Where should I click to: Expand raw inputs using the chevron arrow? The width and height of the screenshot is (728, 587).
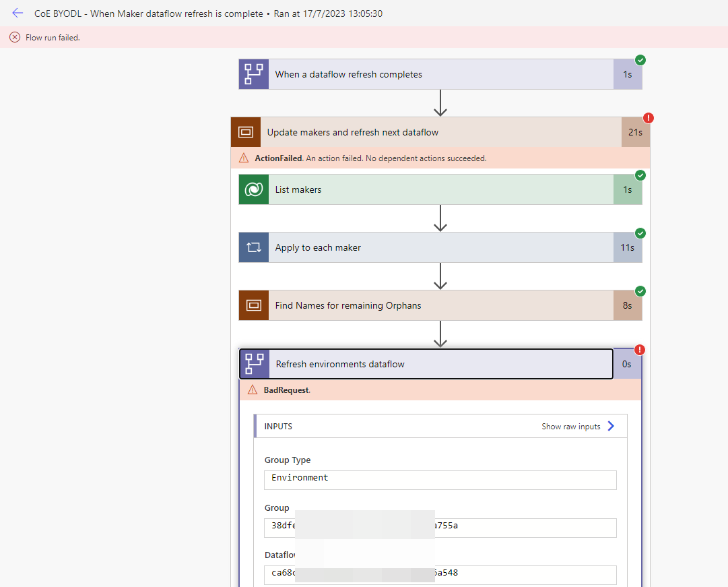point(611,426)
